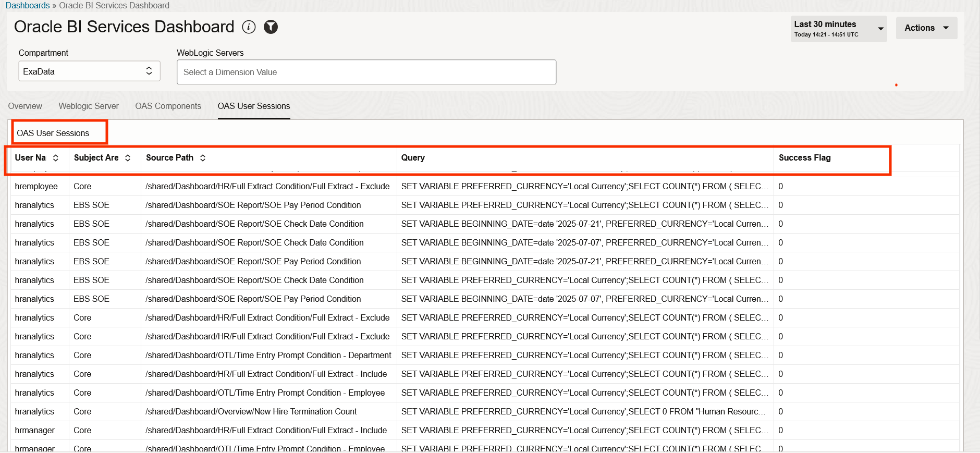Screen dimensions: 980x453
Task: Click Success Flag 0 in hremployee row
Action: [x=780, y=187]
